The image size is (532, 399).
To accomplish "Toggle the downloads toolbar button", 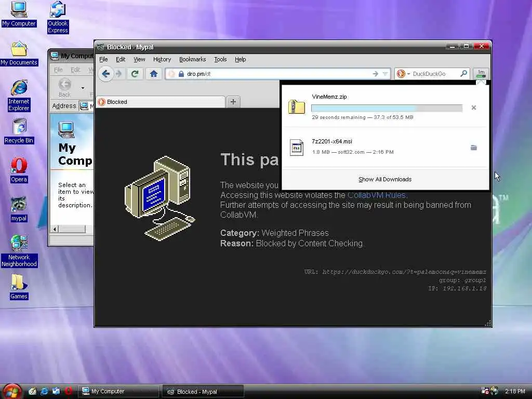I will pyautogui.click(x=481, y=73).
